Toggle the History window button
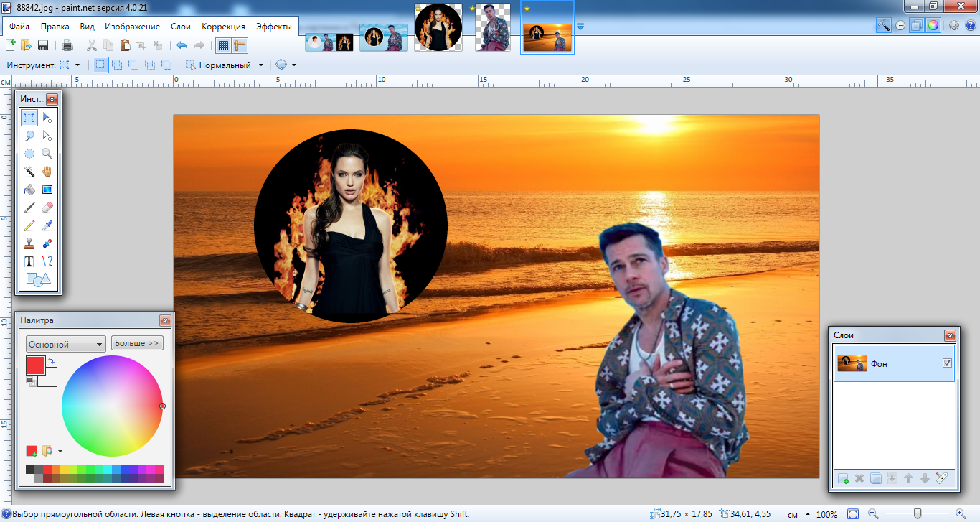Viewport: 980px width, 522px height. [x=900, y=25]
